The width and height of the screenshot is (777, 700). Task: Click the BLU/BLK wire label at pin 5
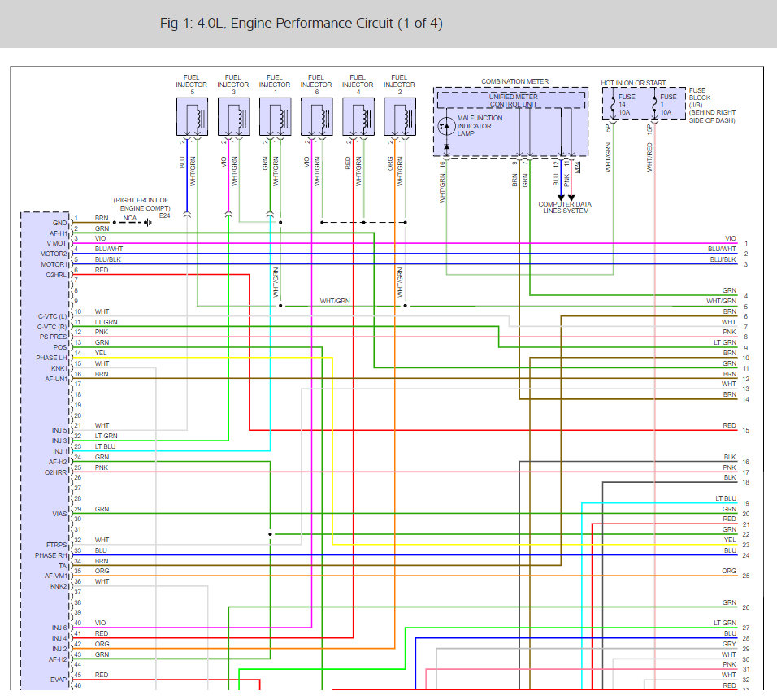pyautogui.click(x=107, y=259)
